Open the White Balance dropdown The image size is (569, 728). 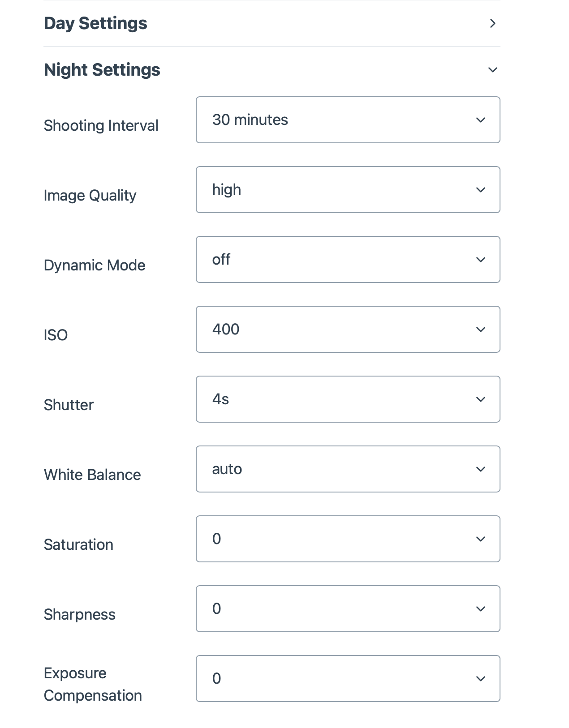tap(348, 469)
